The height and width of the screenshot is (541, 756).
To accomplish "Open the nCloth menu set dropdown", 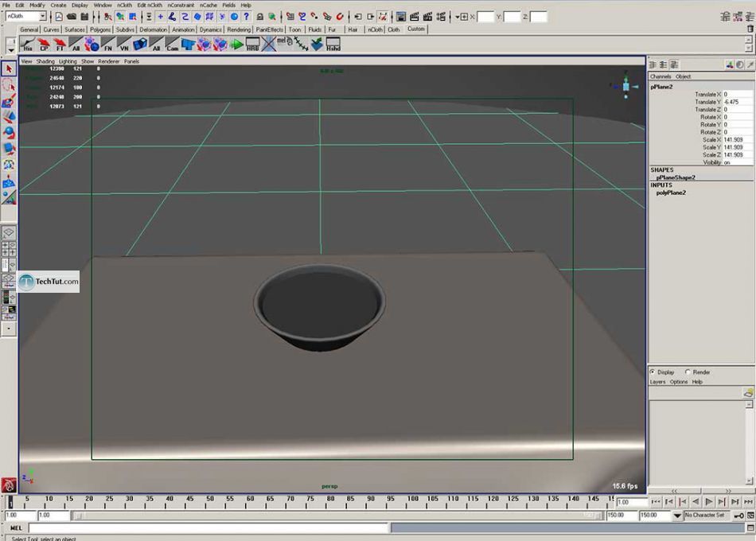I will (42, 17).
